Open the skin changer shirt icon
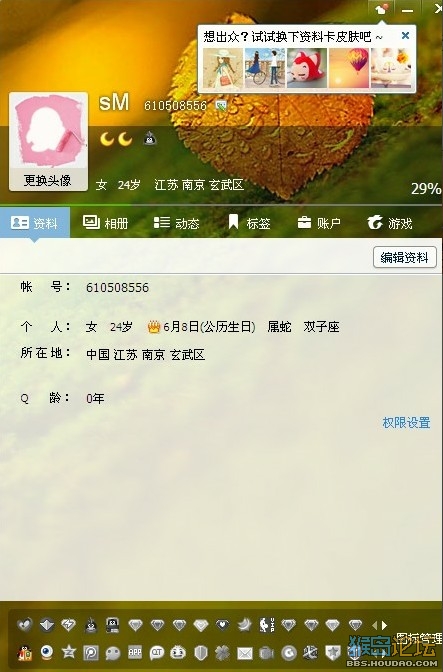Image resolution: width=443 pixels, height=672 pixels. point(381,9)
